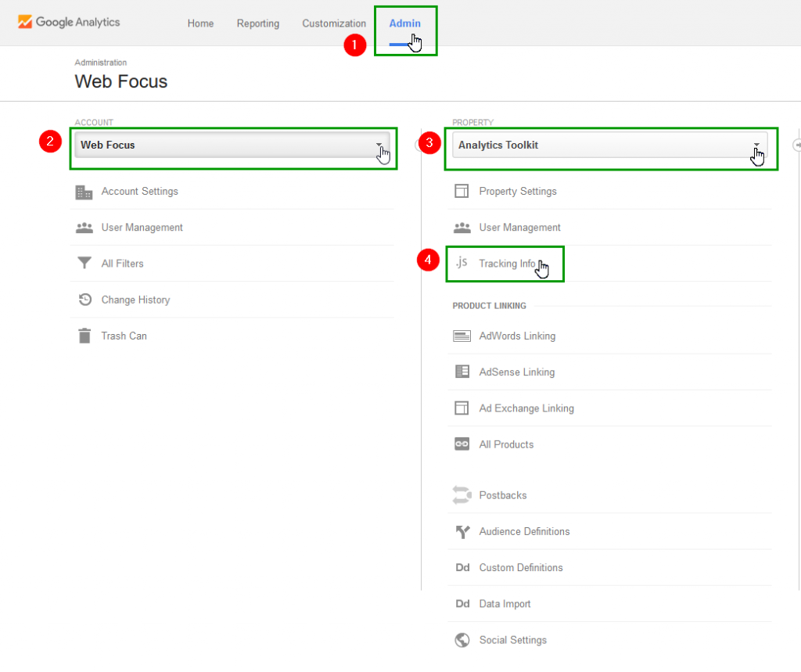This screenshot has width=801, height=672.
Task: Click the account User Management people icon
Action: [x=84, y=228]
